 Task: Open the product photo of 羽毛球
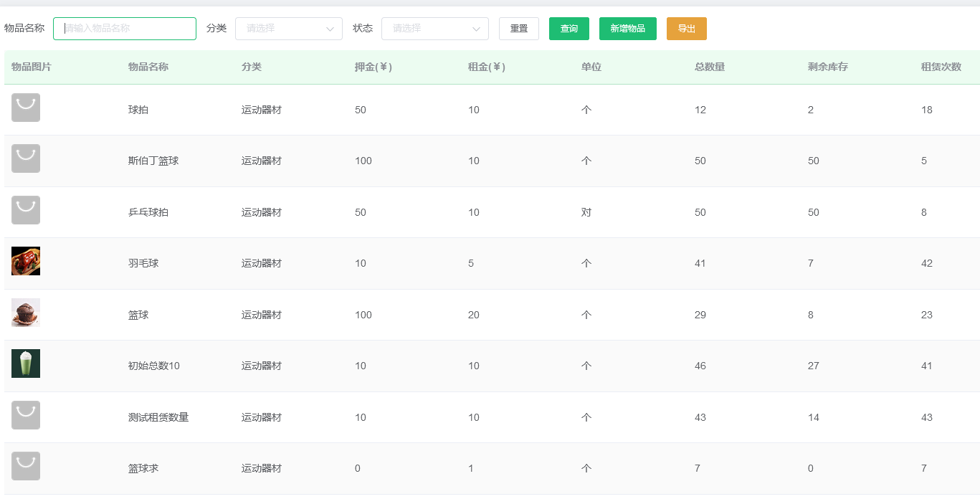pyautogui.click(x=25, y=261)
